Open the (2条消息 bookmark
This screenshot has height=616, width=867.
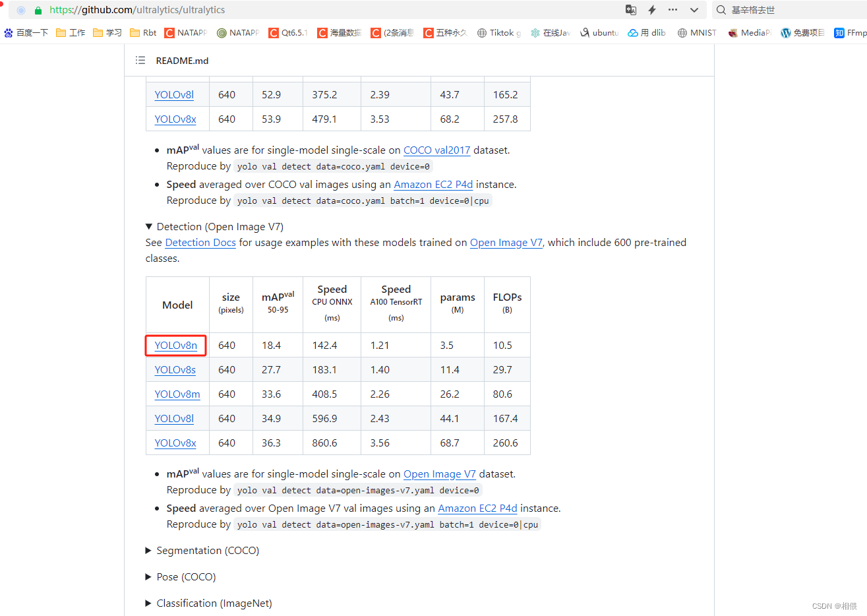pos(392,32)
